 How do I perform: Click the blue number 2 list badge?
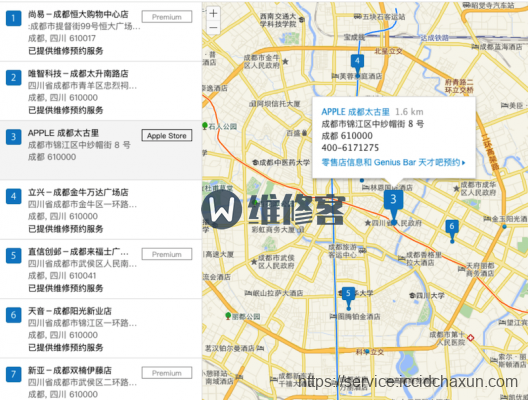click(13, 77)
